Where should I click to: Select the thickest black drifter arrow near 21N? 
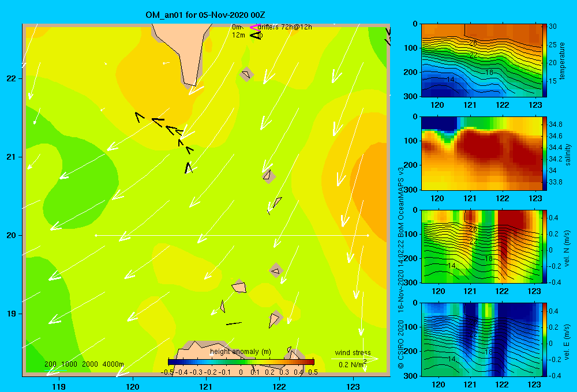click(x=189, y=168)
